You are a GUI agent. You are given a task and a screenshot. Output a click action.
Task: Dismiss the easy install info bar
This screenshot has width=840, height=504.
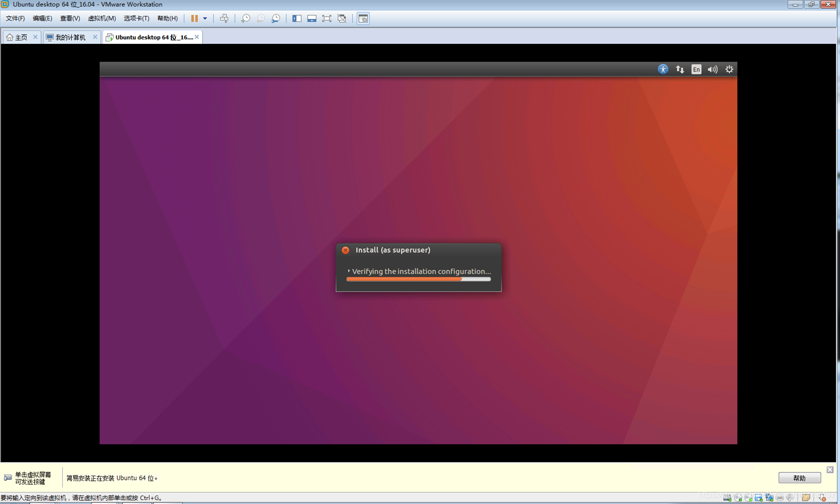click(830, 470)
